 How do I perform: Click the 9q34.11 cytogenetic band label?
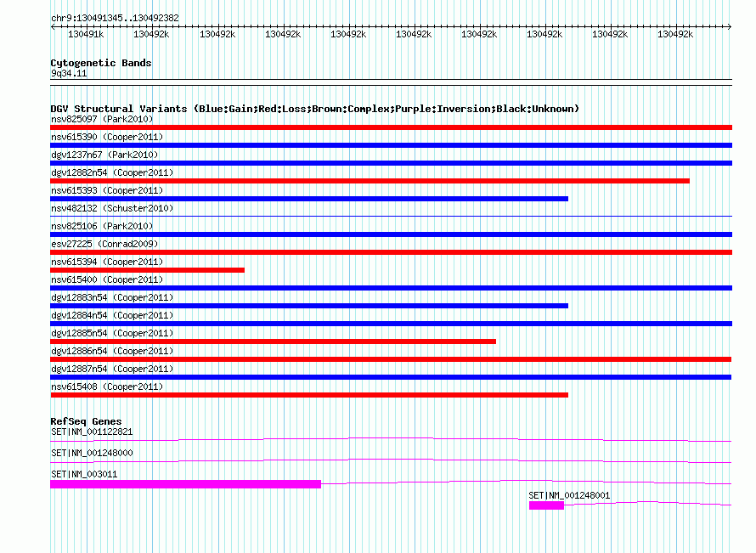coord(69,73)
